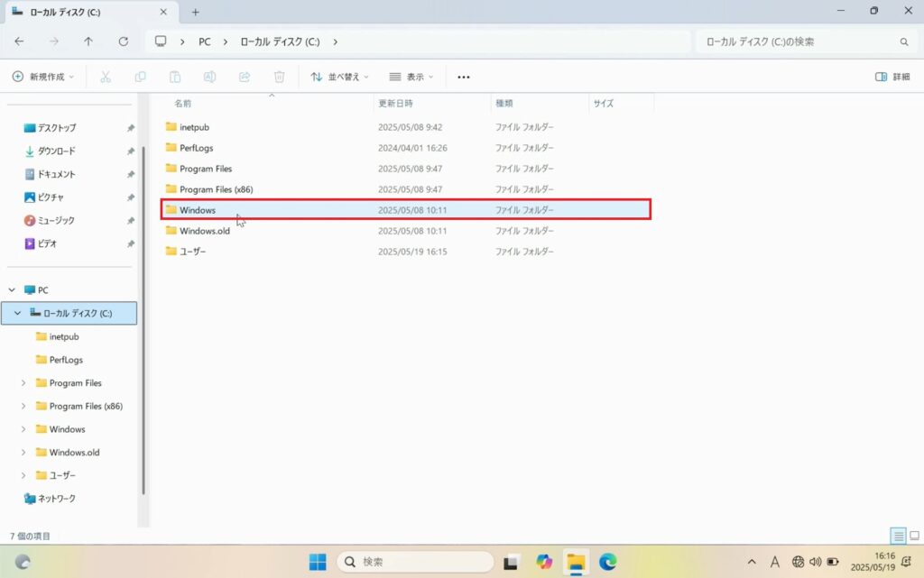924x578 pixels.
Task: Select the PerfLogs folder in file list
Action: pos(406,148)
